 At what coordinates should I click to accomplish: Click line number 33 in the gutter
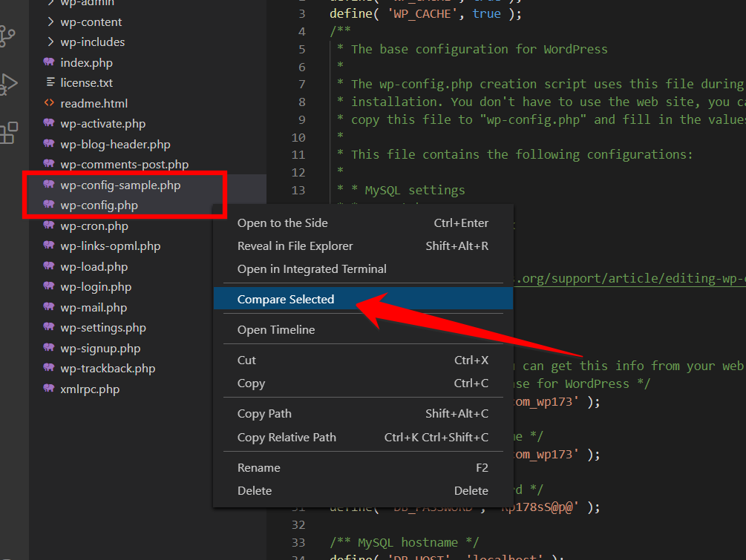pyautogui.click(x=298, y=542)
